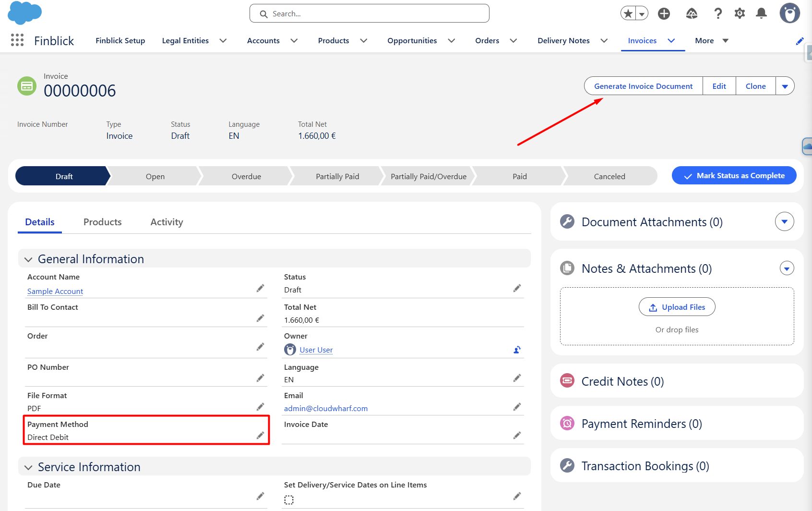This screenshot has width=812, height=511.
Task: Expand the Opportunities nav dropdown
Action: coord(452,41)
